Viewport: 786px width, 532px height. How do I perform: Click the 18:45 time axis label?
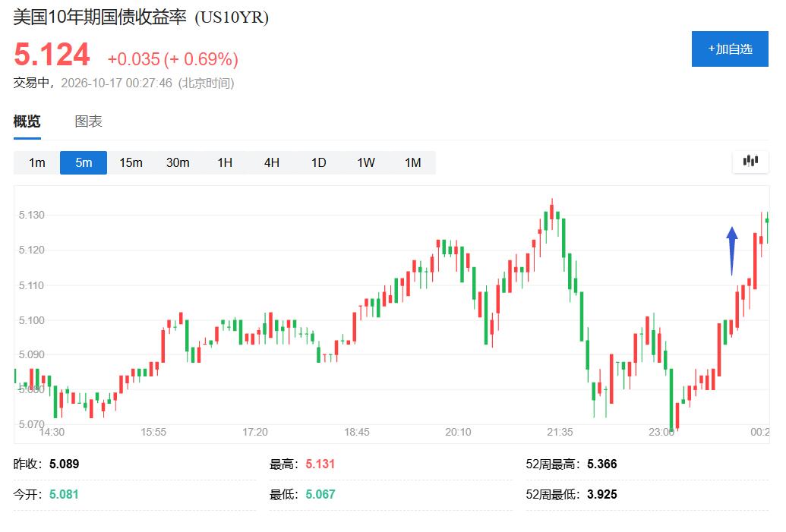click(357, 432)
